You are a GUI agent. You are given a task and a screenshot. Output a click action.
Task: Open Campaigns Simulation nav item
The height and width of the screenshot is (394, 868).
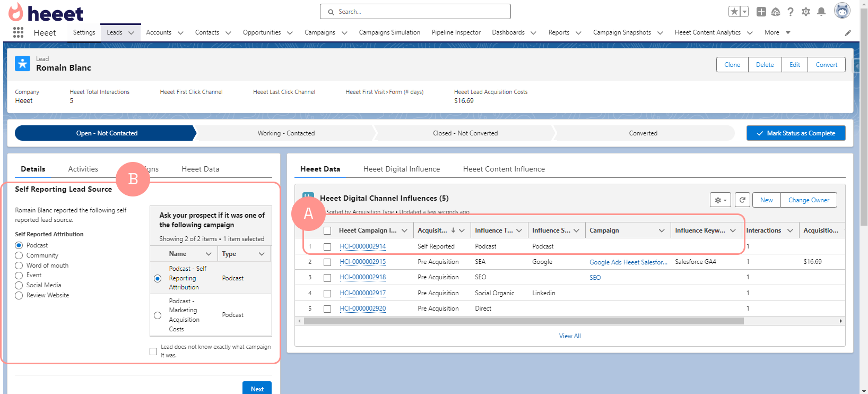tap(389, 32)
